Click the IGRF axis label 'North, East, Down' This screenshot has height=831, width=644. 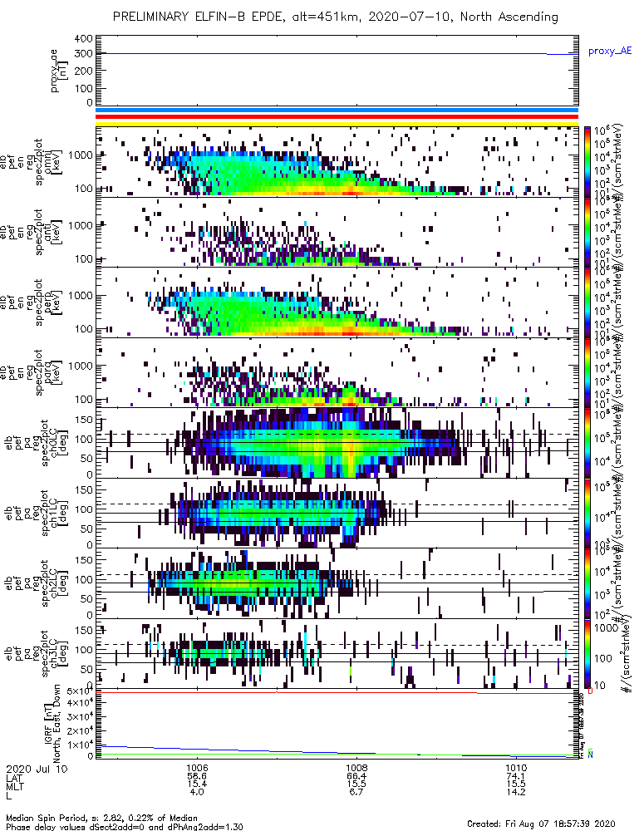coord(57,724)
